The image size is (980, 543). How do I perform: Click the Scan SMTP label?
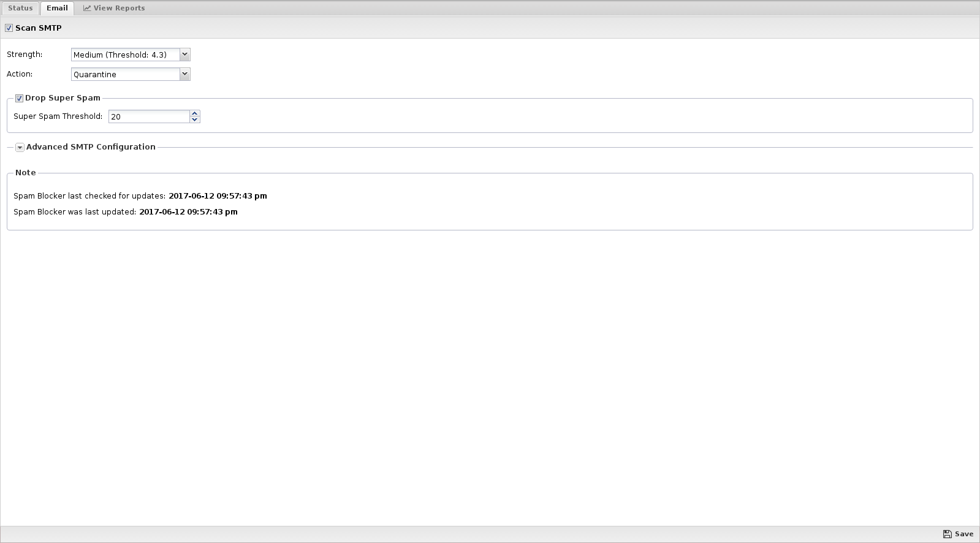[x=39, y=28]
